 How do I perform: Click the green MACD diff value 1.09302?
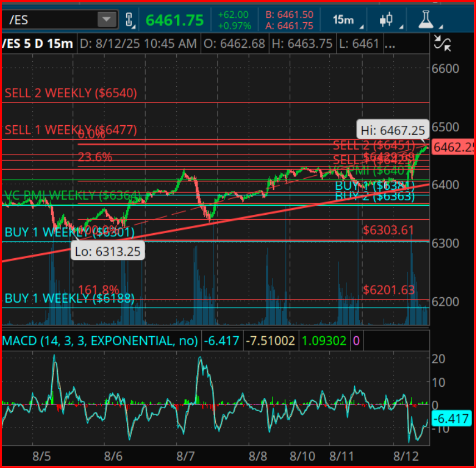coord(324,341)
